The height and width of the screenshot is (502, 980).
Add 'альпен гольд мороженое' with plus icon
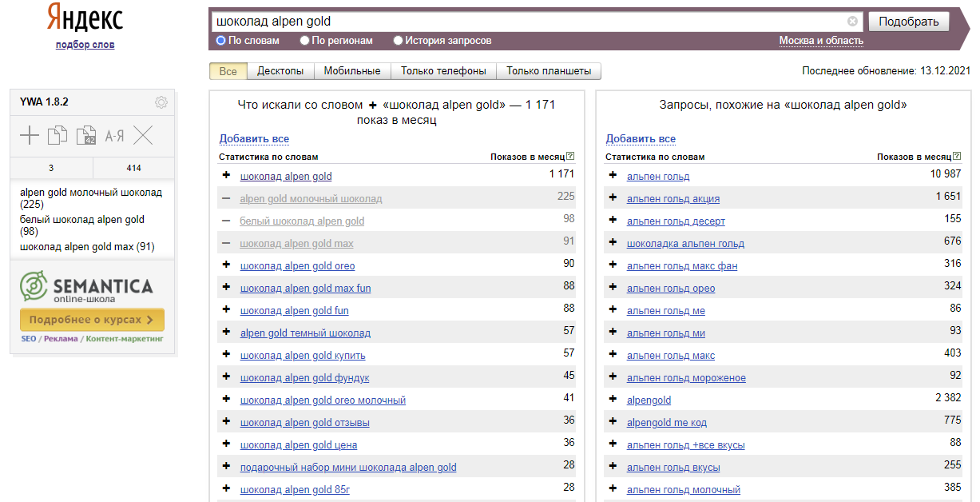click(x=613, y=377)
